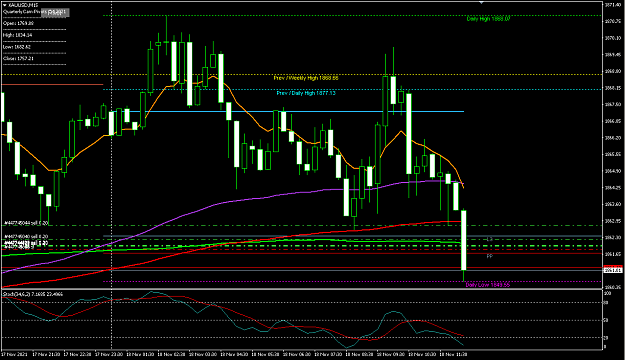Select the yellow Prev / Weekly High label

(x=306, y=78)
